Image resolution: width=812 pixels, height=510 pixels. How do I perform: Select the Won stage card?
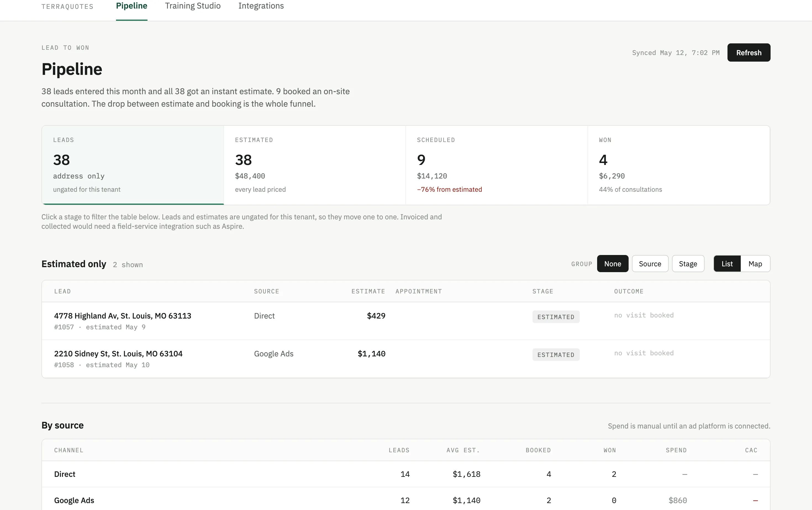coord(679,165)
